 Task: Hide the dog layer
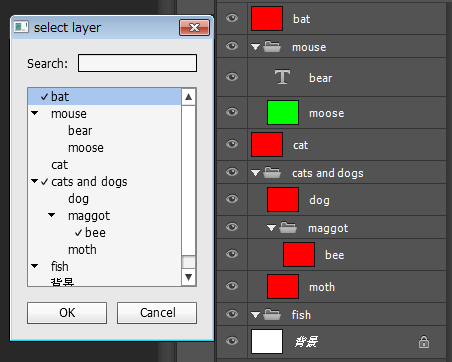point(232,199)
